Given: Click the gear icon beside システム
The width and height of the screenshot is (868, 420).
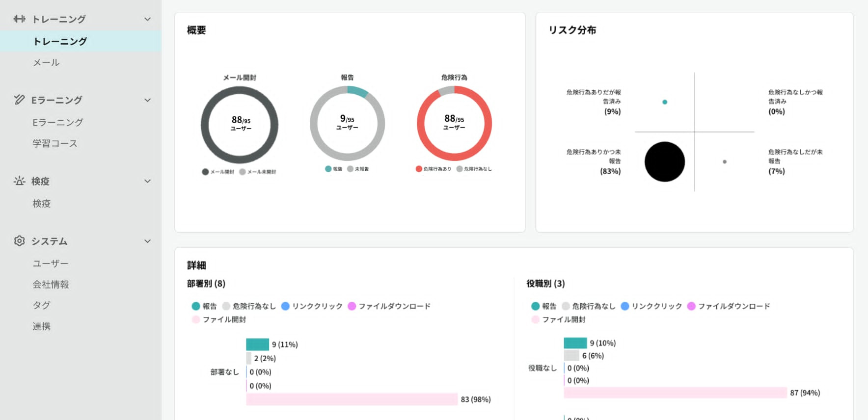Looking at the screenshot, I should pyautogui.click(x=19, y=241).
